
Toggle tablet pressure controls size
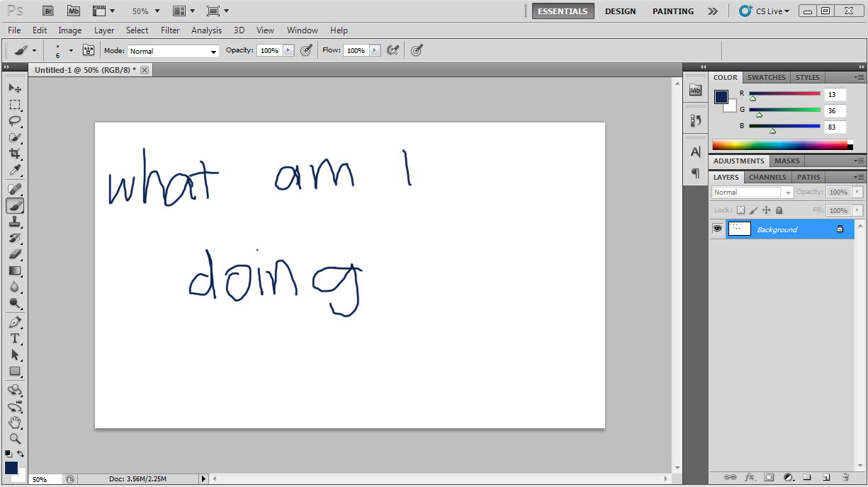[417, 50]
